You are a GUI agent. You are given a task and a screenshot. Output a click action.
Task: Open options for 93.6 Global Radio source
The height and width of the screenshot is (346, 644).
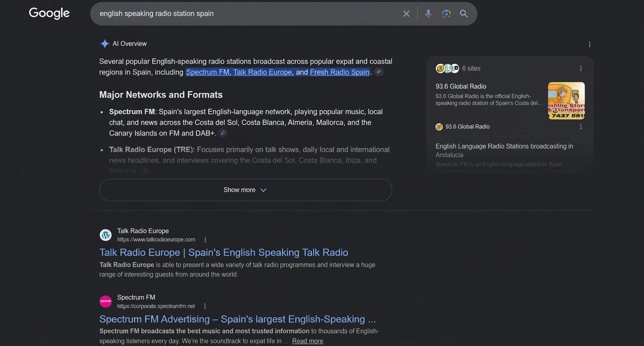581,127
